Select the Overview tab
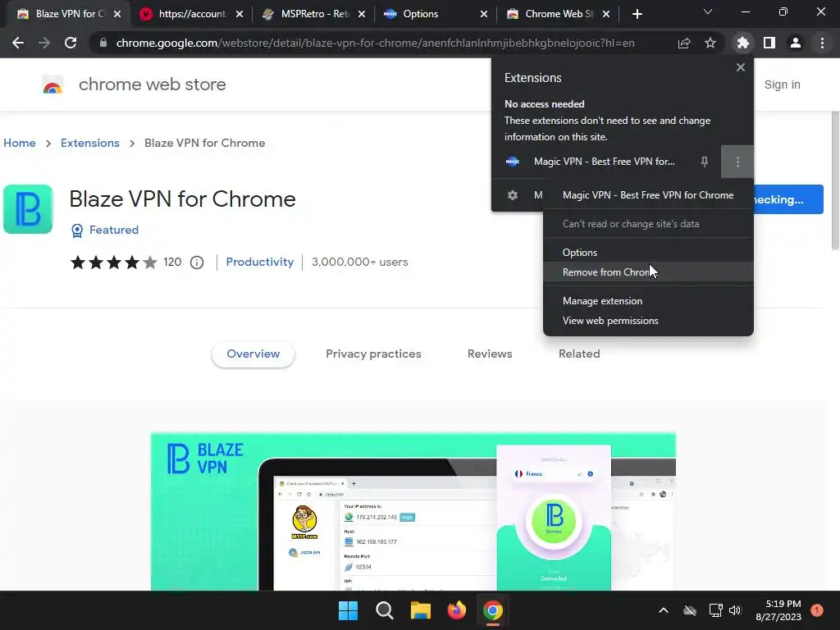The image size is (840, 630). (253, 354)
